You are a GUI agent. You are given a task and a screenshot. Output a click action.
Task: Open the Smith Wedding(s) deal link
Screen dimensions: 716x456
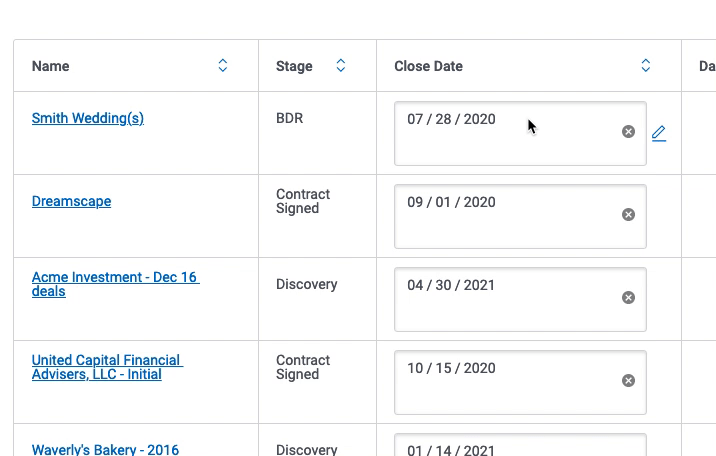click(88, 118)
